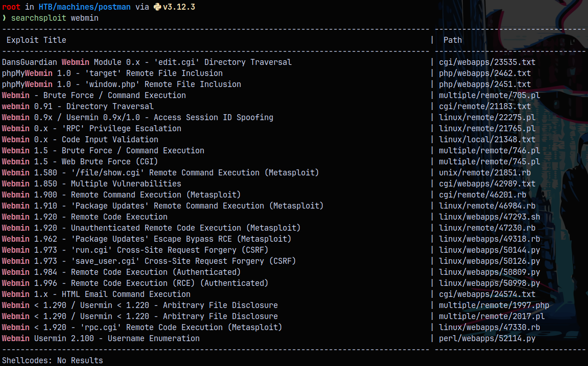Select path cgi/webapps/42989.txt
The width and height of the screenshot is (588, 366).
487,184
